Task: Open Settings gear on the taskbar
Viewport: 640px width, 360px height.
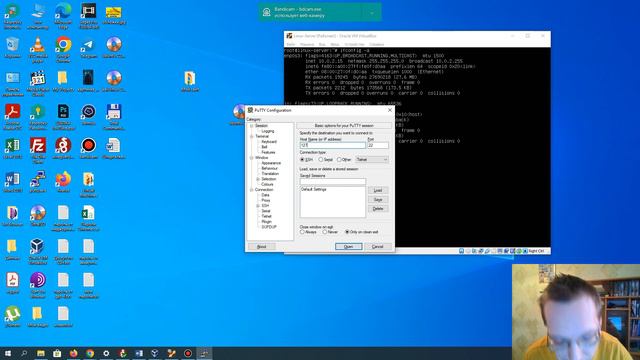Action: [106, 353]
